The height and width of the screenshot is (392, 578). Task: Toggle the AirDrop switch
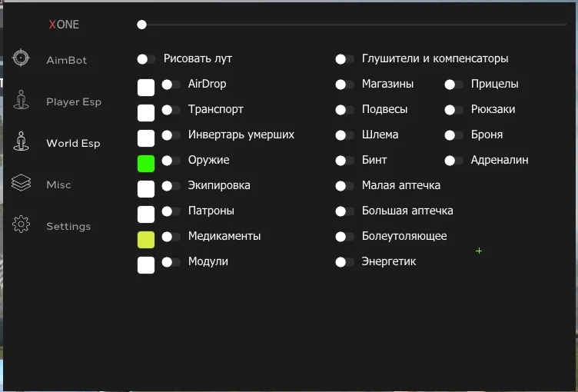point(171,85)
